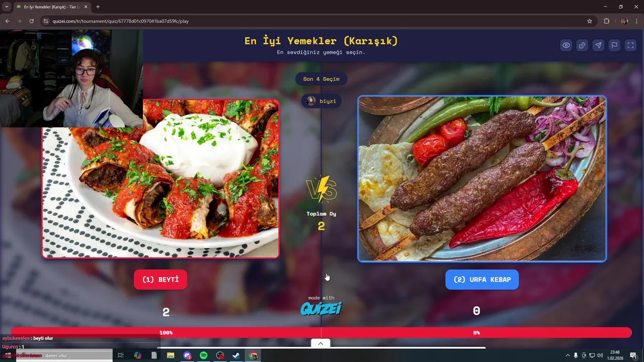Image resolution: width=644 pixels, height=362 pixels.
Task: Open the Quizei logo link
Action: point(321,308)
